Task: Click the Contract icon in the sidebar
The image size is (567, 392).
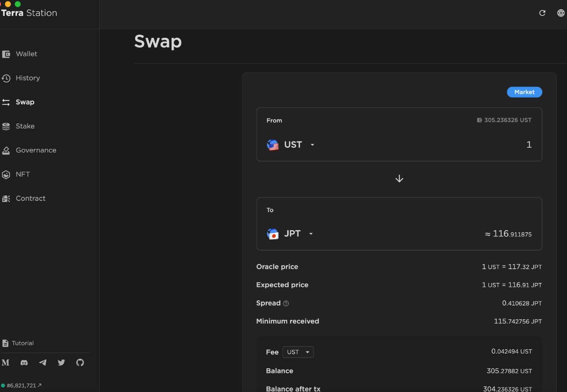Action: tap(6, 199)
